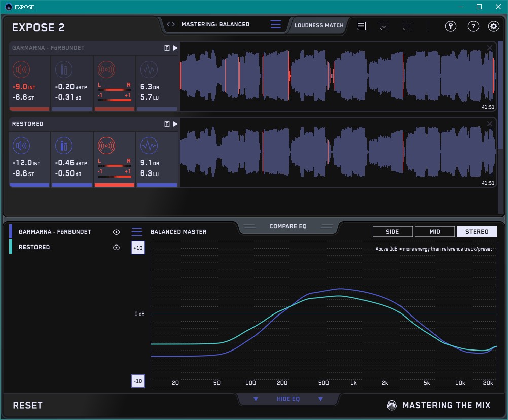This screenshot has height=420, width=508.
Task: Click the peak level icon on the Restored track
Action: [63, 146]
